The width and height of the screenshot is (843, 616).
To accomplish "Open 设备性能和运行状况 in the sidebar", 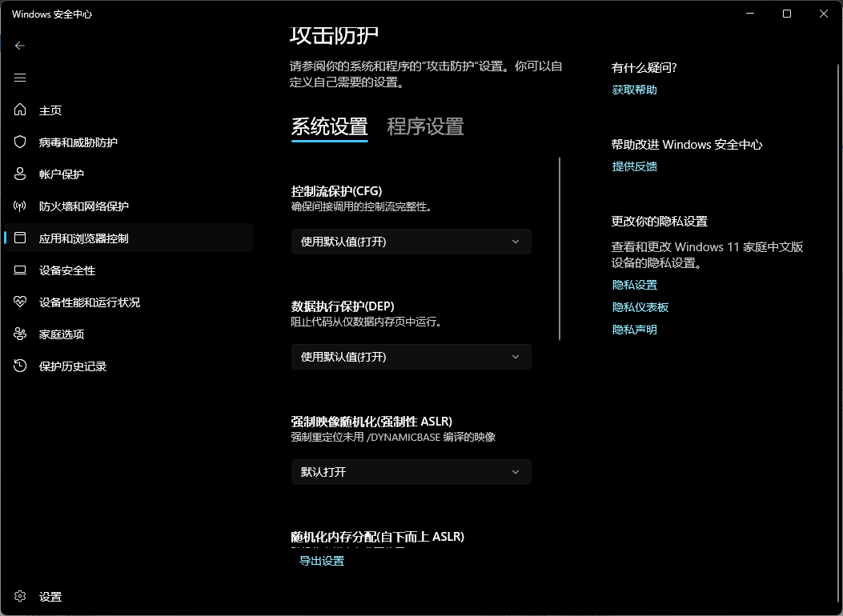I will pyautogui.click(x=129, y=302).
